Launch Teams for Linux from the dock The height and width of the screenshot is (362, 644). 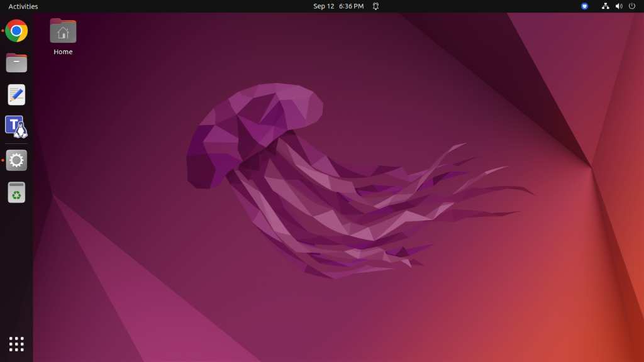pyautogui.click(x=16, y=127)
